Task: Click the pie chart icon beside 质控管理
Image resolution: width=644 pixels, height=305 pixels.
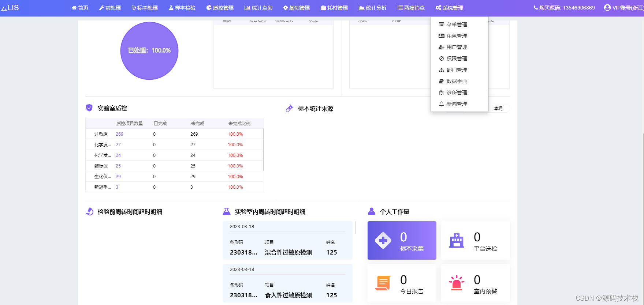Action: pos(209,8)
